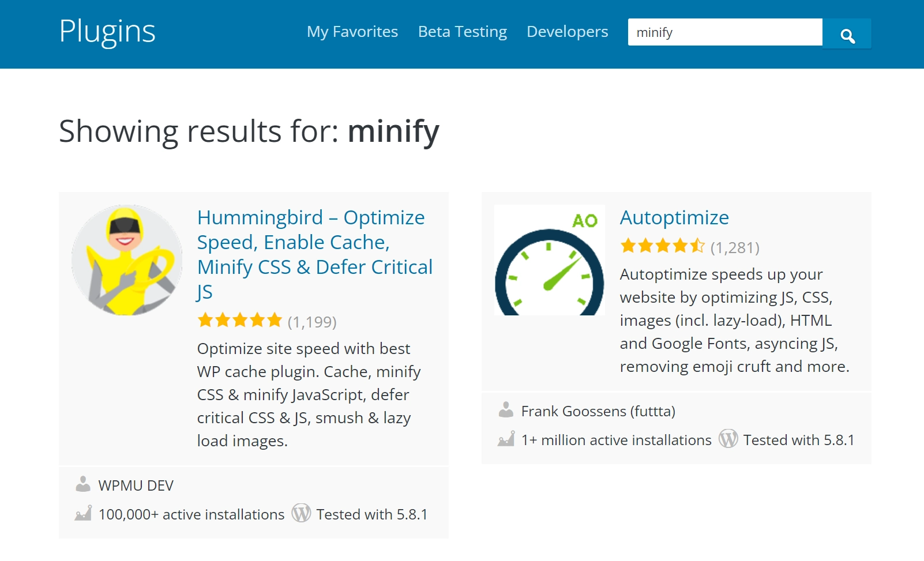Click Frank Goossens (futtta) author name
The height and width of the screenshot is (561, 924).
click(x=598, y=411)
